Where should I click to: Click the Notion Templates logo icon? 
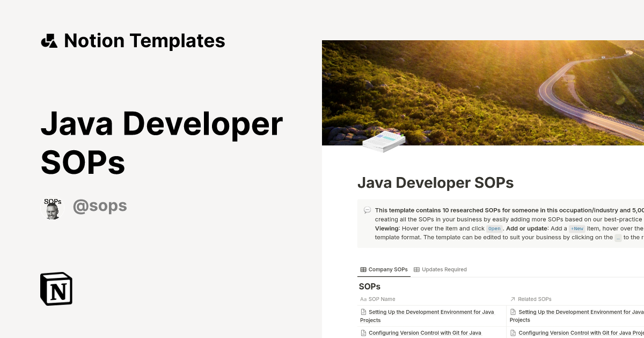click(49, 40)
